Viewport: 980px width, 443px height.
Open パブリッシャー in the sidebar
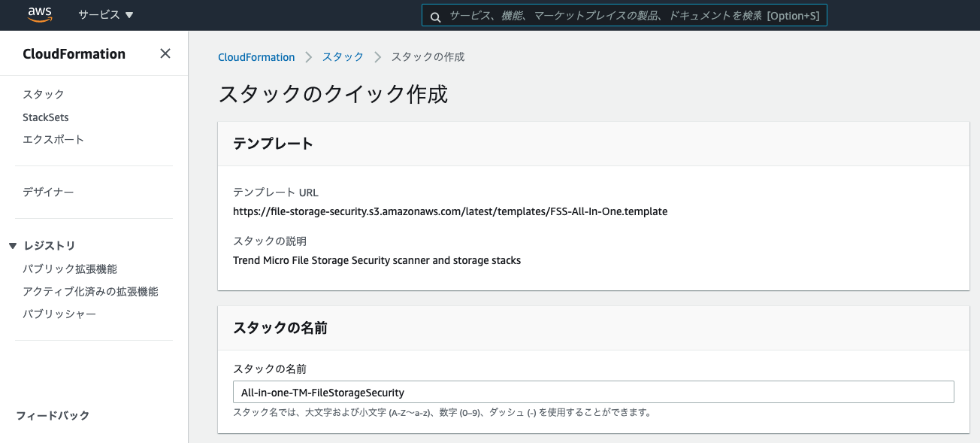click(x=59, y=314)
